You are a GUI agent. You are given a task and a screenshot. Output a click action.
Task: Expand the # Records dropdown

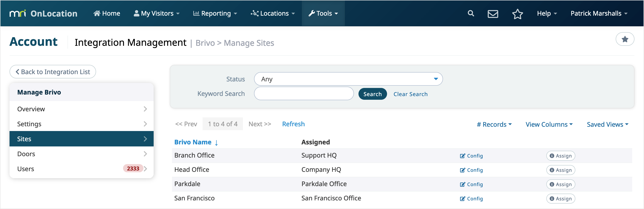[x=494, y=124]
